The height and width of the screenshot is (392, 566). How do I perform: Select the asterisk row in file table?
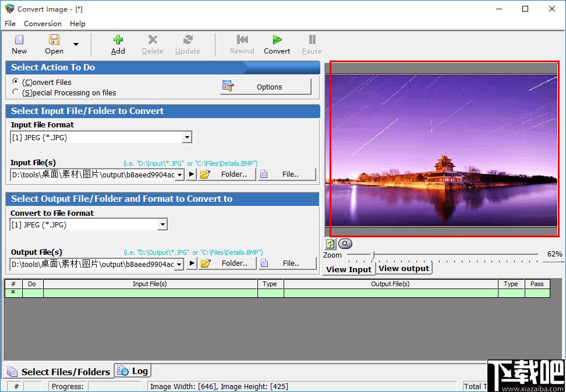pyautogui.click(x=277, y=293)
